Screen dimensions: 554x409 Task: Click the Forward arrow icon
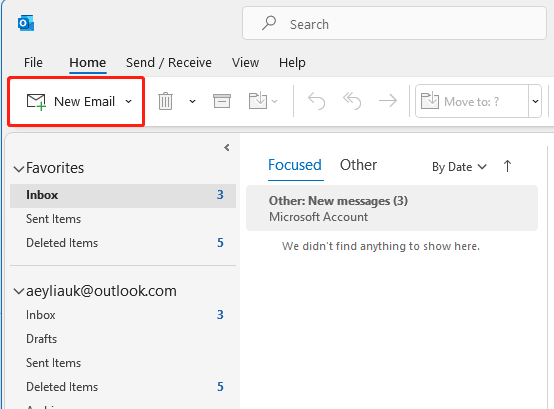tap(388, 101)
